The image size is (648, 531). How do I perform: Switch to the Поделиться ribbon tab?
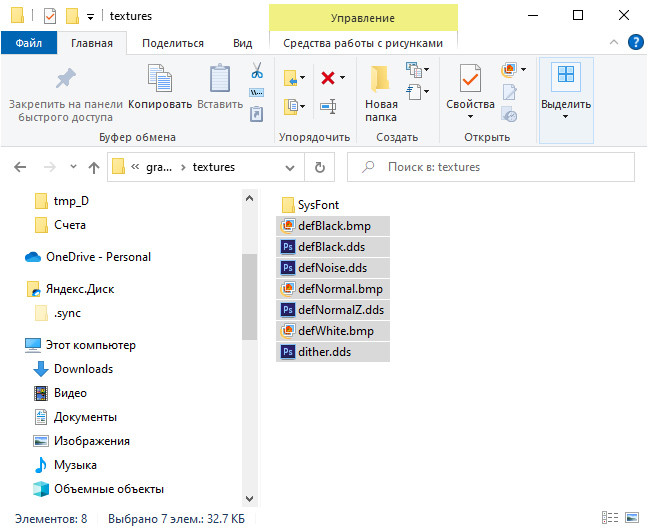tap(173, 43)
